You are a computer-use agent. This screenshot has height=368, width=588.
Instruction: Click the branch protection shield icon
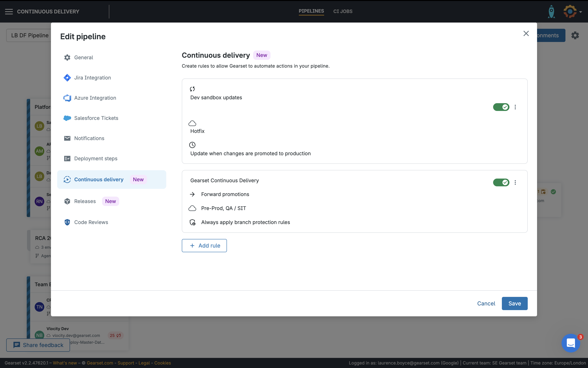tap(192, 222)
